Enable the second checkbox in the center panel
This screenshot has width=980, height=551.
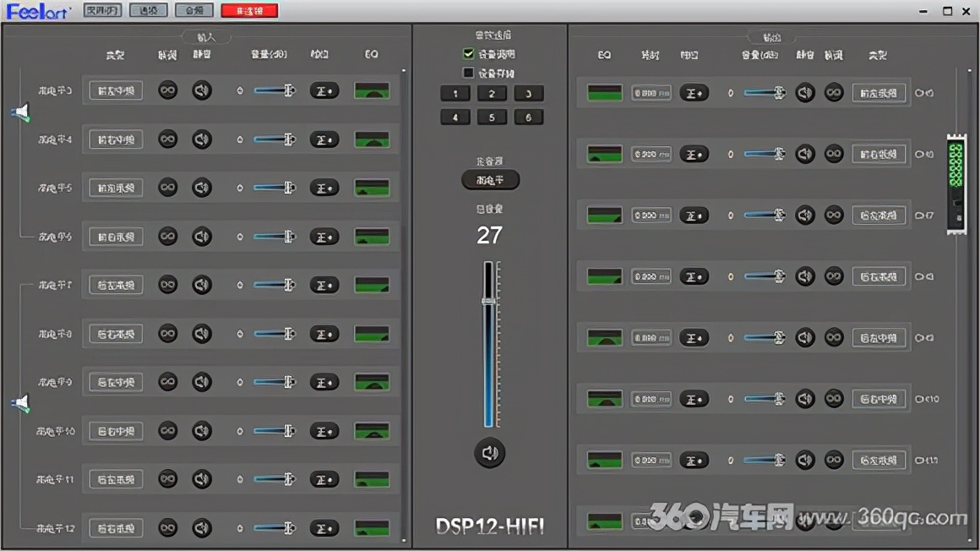click(468, 72)
